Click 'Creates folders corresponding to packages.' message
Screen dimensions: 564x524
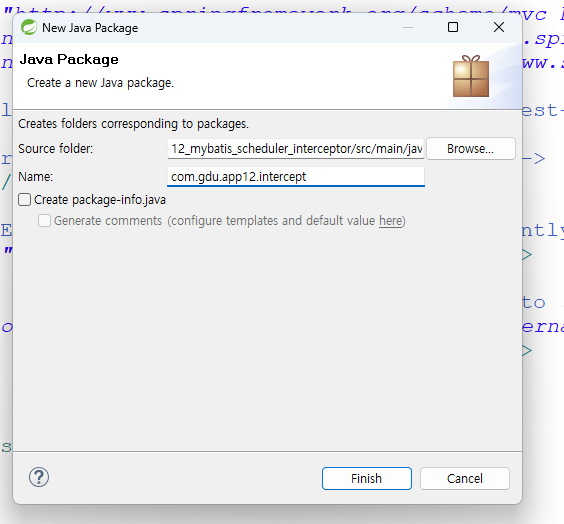click(133, 124)
